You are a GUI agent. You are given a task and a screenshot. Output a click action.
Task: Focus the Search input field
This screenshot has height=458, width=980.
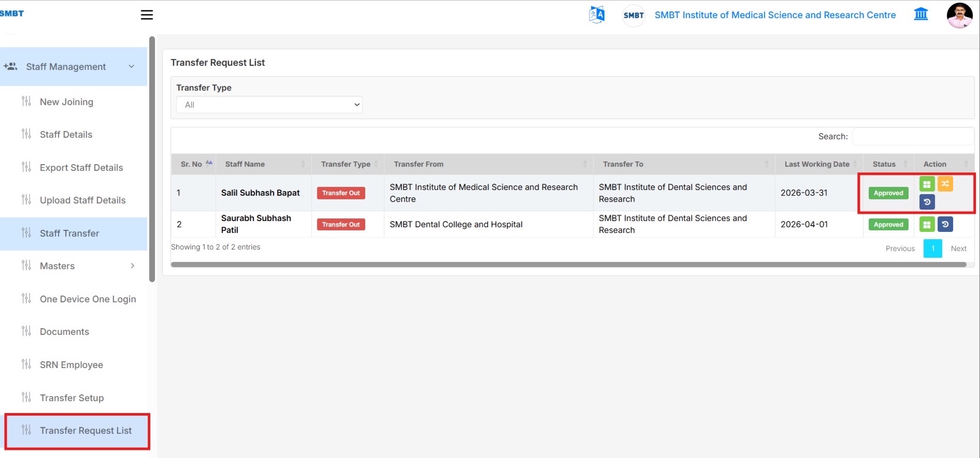coord(913,137)
